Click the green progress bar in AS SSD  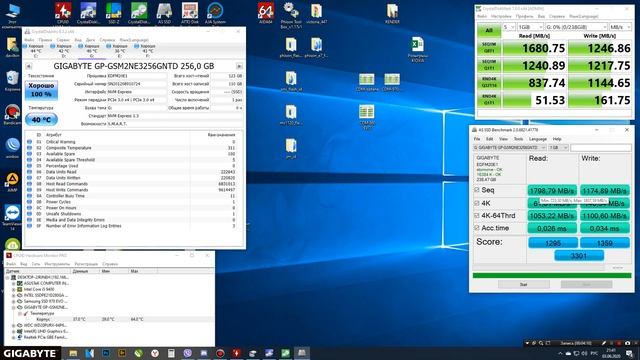coord(552,276)
